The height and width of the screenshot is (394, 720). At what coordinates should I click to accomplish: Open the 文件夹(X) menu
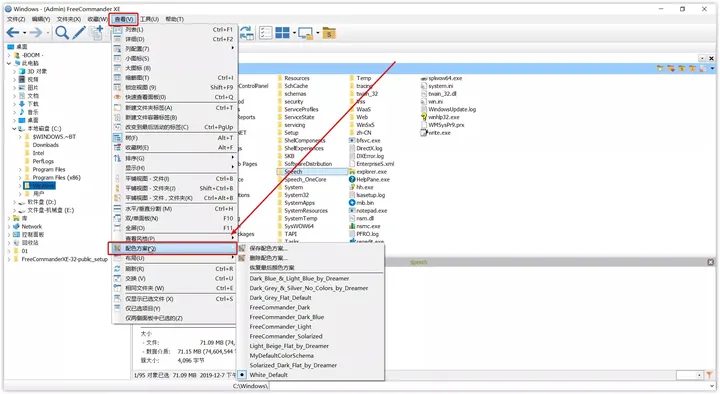point(69,19)
